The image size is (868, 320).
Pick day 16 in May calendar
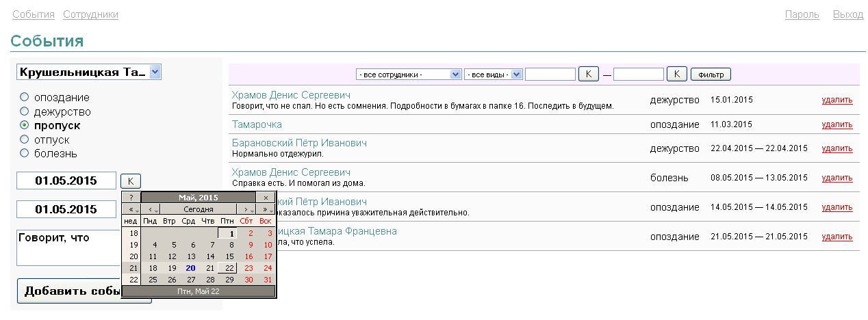click(246, 256)
